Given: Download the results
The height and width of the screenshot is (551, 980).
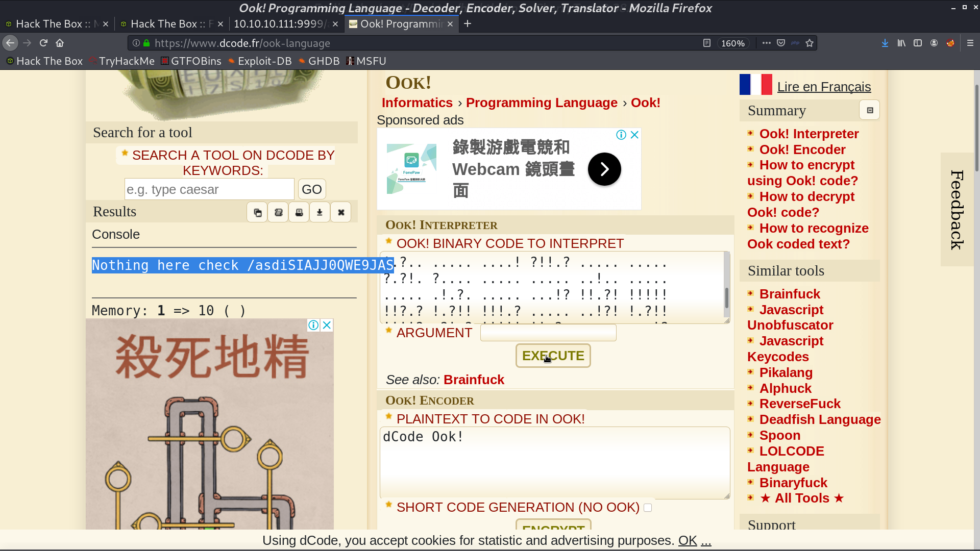Looking at the screenshot, I should point(320,212).
